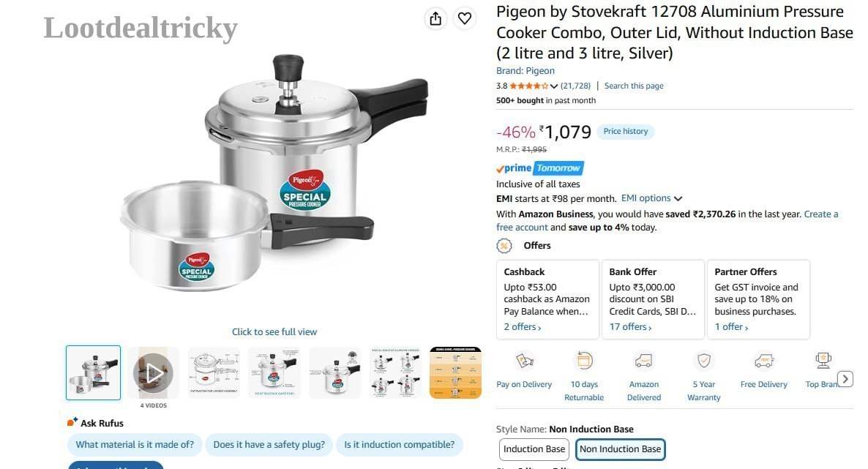Add to wishlist with heart icon

point(465,18)
